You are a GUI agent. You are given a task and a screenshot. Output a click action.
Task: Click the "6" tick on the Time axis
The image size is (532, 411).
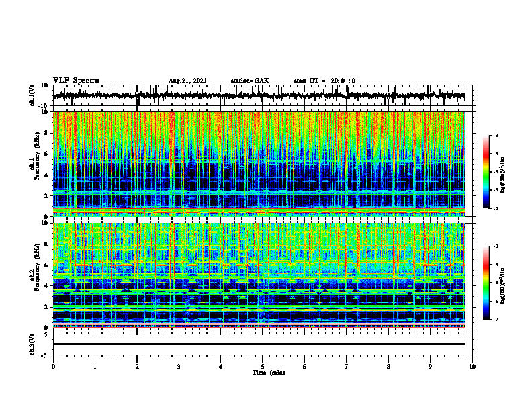coord(305,367)
